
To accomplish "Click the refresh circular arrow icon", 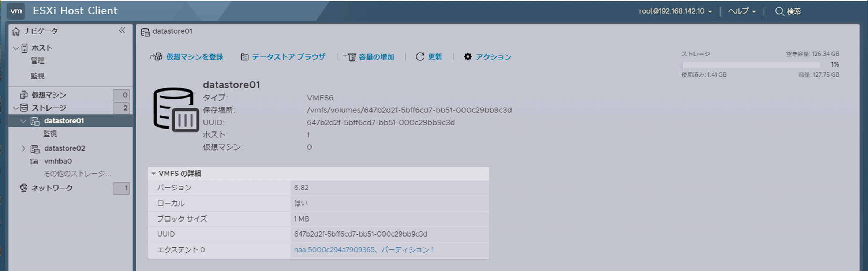I will pos(420,57).
